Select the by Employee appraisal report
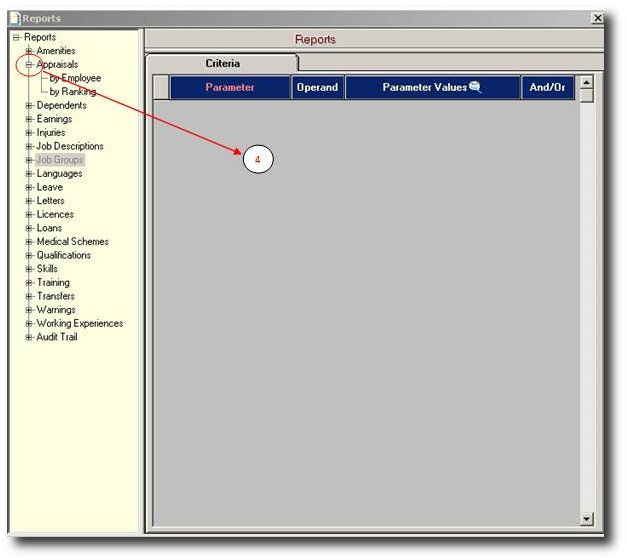627x560 pixels. point(75,78)
